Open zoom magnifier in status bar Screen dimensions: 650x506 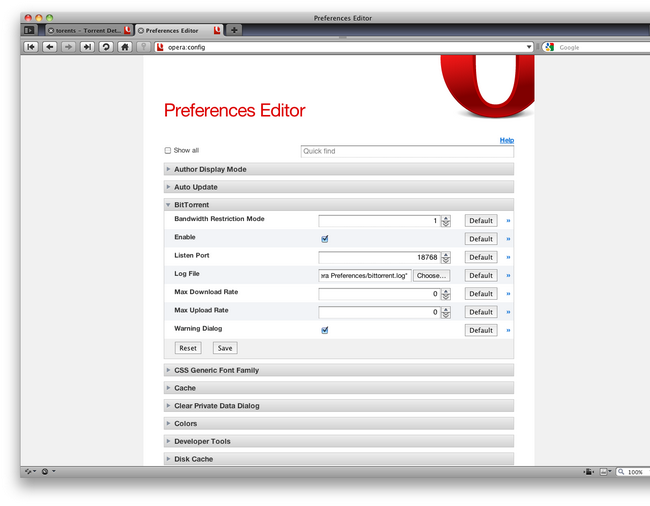tap(621, 472)
